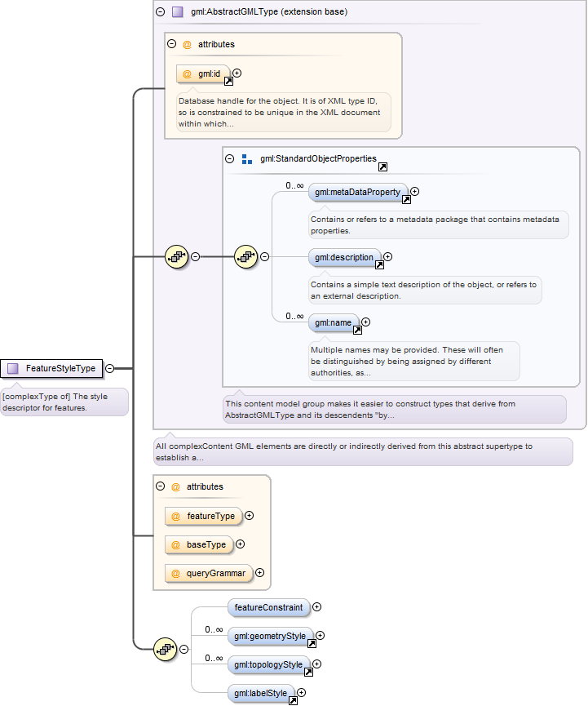Click the 'Multiple names may be provided' annotation

(414, 361)
